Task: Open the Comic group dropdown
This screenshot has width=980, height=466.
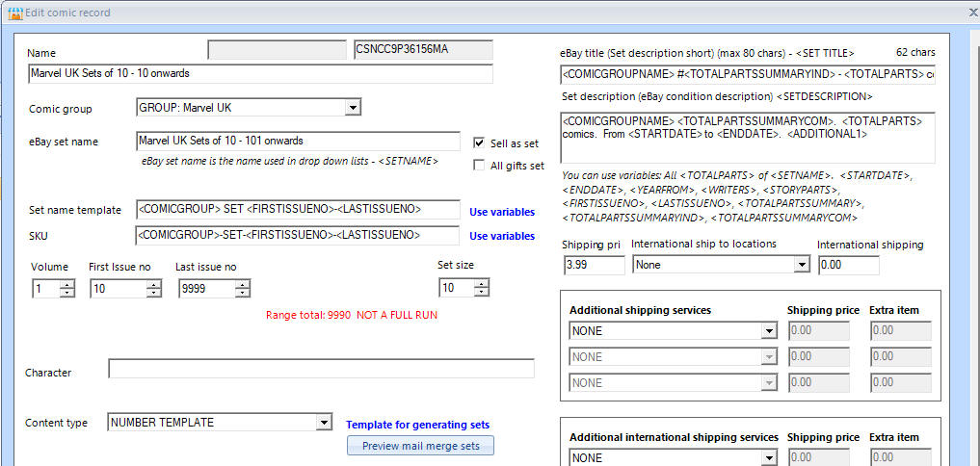Action: click(353, 108)
